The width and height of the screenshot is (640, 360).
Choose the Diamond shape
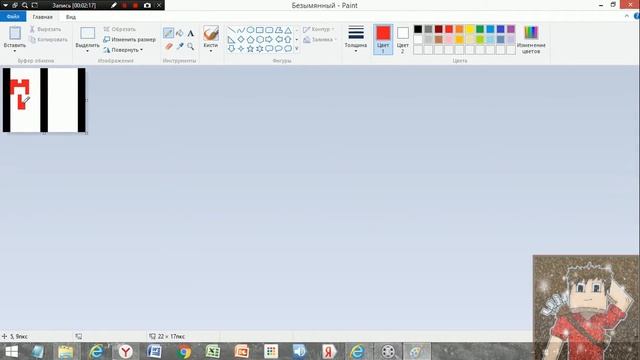pyautogui.click(x=241, y=40)
